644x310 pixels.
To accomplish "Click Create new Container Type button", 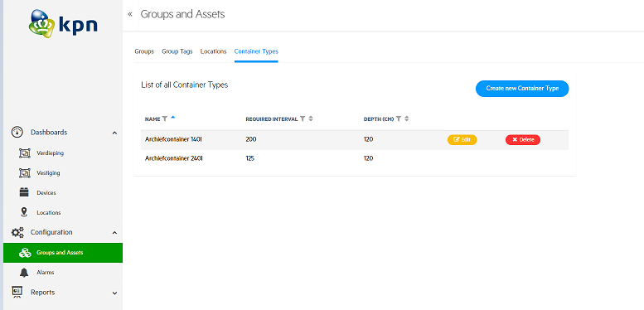I will pyautogui.click(x=522, y=89).
